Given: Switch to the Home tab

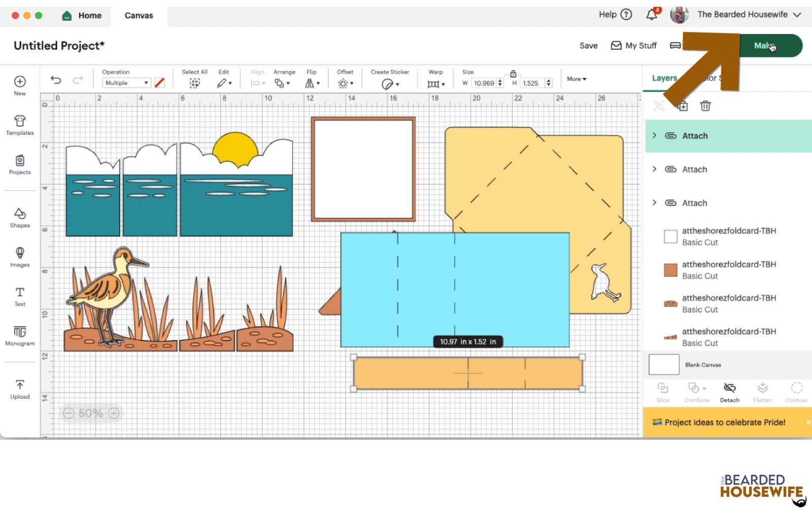Looking at the screenshot, I should tap(82, 16).
